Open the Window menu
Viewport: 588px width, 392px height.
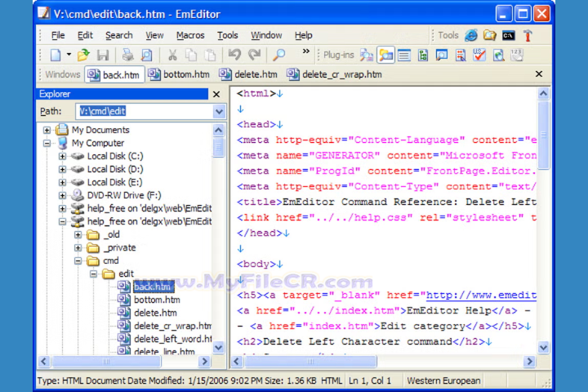coord(266,35)
